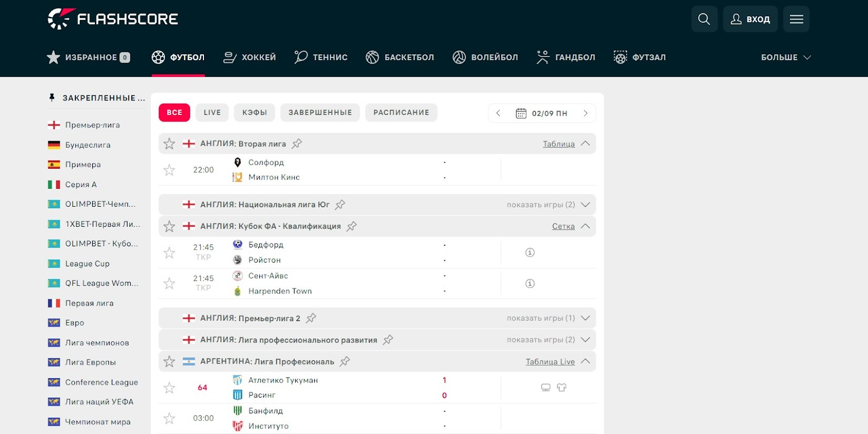Open the Больше sports dropdown

coord(785,57)
